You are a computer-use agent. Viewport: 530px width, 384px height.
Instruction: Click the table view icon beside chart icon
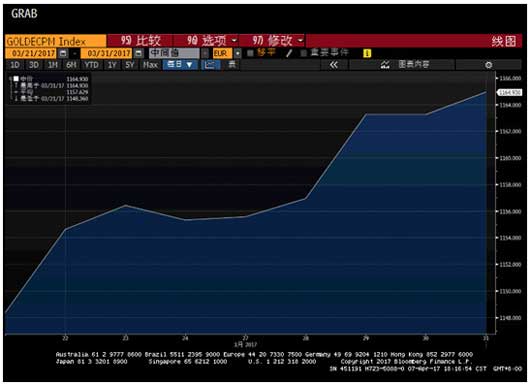232,65
